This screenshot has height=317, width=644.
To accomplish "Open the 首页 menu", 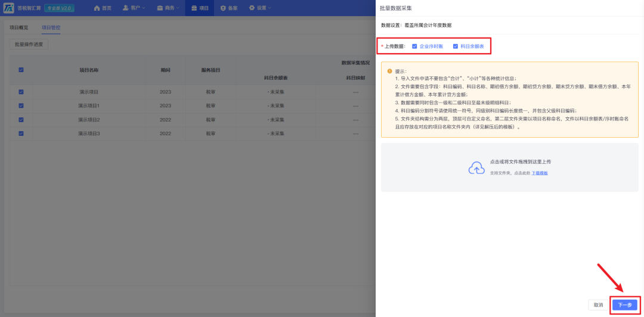I will coord(103,8).
